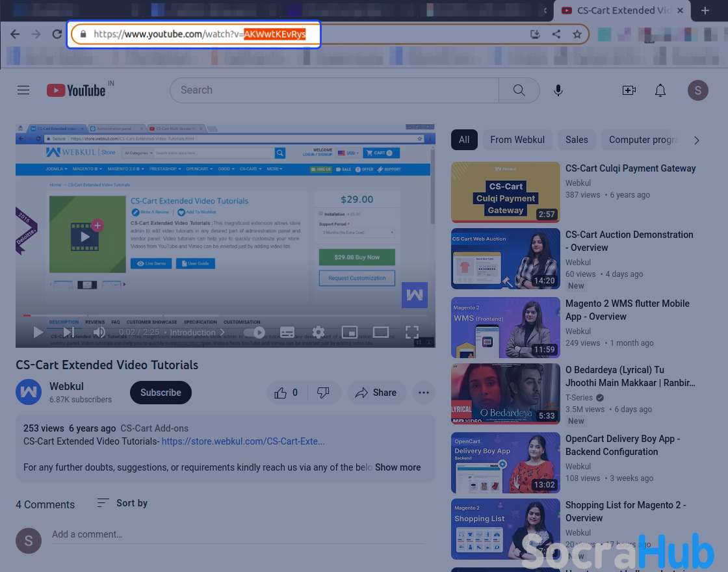Open the store.webkul.com description link
This screenshot has width=728, height=572.
click(x=242, y=441)
